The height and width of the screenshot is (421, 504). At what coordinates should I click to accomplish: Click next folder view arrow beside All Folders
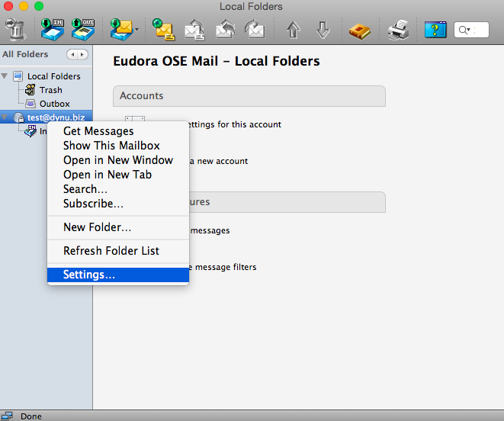click(x=82, y=55)
